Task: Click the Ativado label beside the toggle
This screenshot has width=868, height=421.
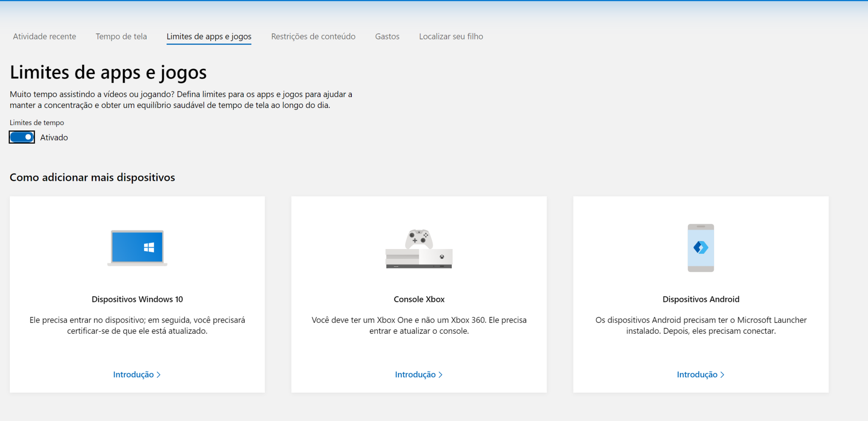Action: 54,137
